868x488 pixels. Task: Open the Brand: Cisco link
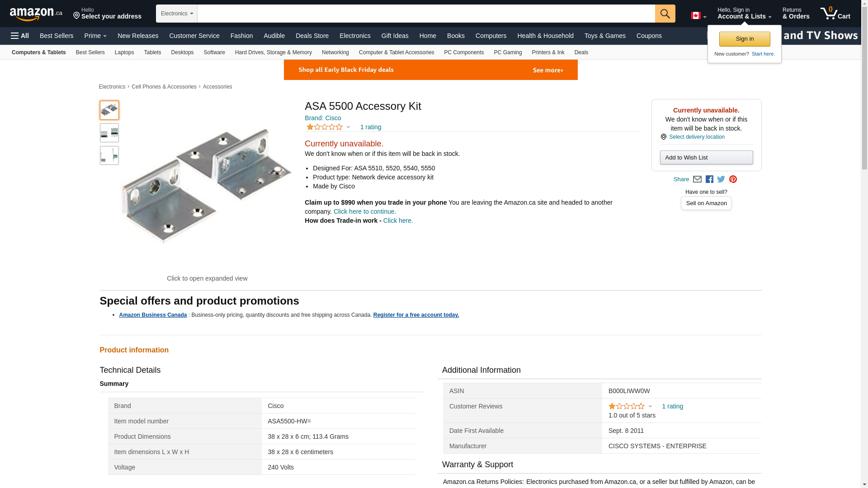coord(323,118)
